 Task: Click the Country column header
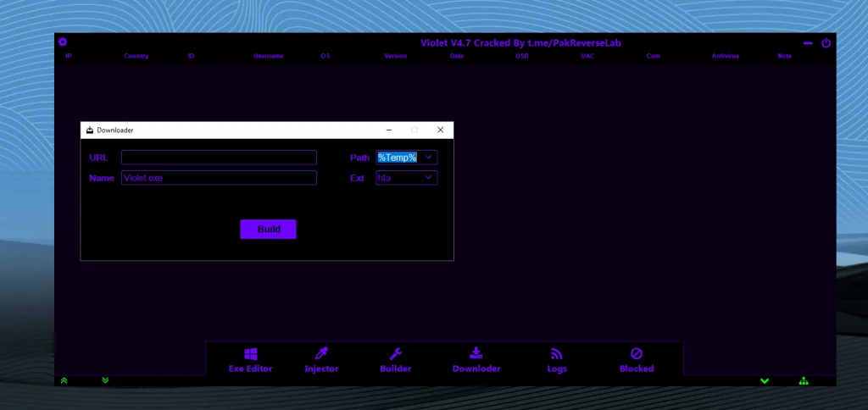tap(136, 56)
